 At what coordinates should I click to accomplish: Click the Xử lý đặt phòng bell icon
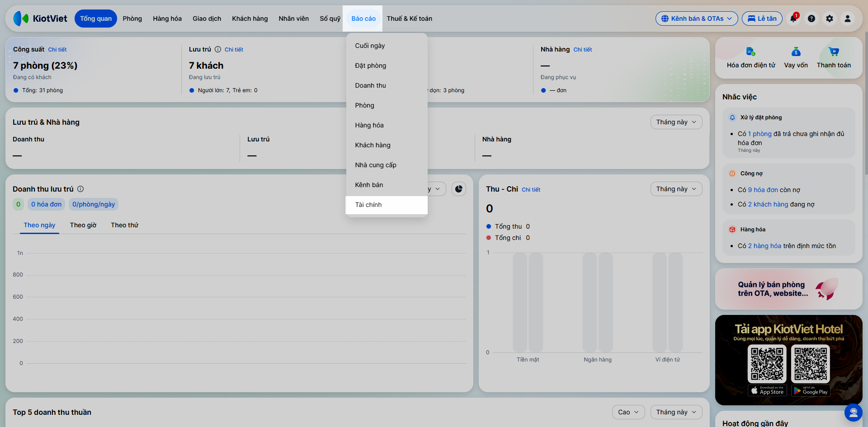coord(732,117)
